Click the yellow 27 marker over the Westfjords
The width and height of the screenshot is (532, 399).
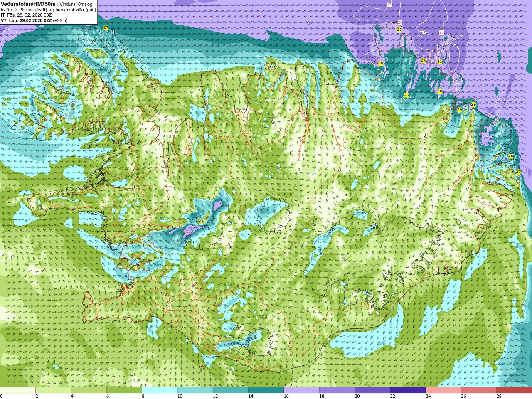click(x=106, y=28)
